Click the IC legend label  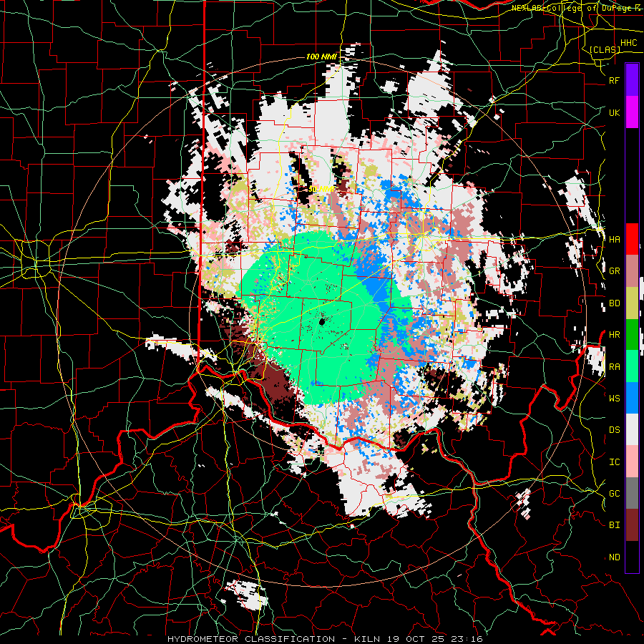pos(614,462)
